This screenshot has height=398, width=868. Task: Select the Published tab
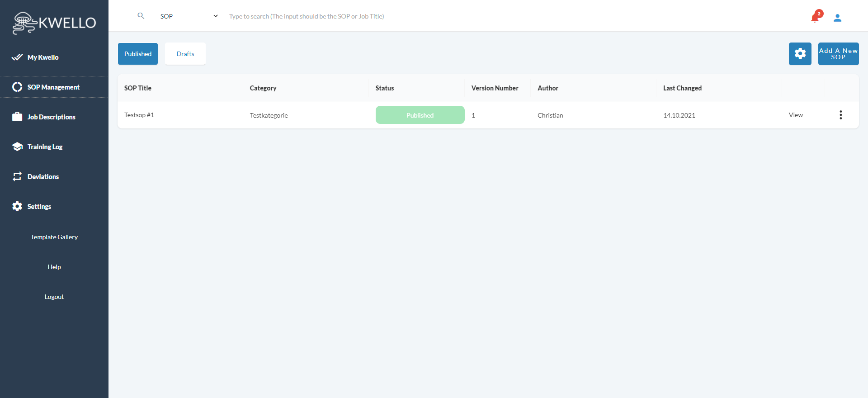tap(138, 54)
